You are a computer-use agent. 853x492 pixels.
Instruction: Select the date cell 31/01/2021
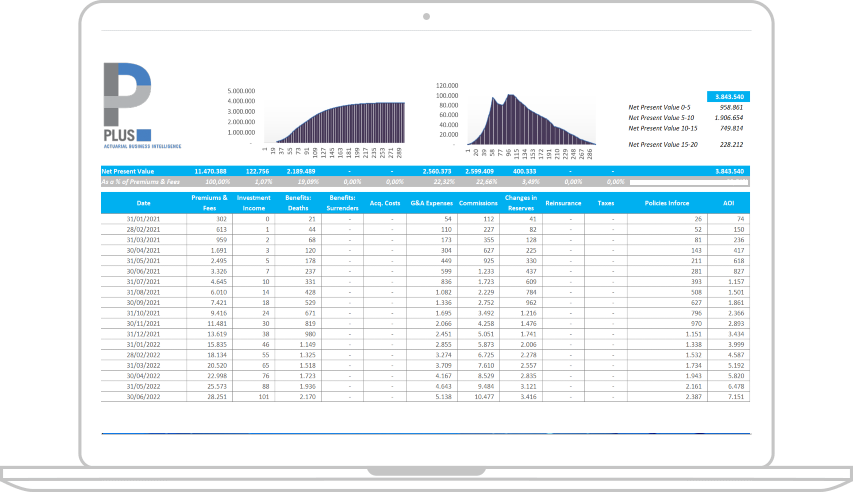144,219
